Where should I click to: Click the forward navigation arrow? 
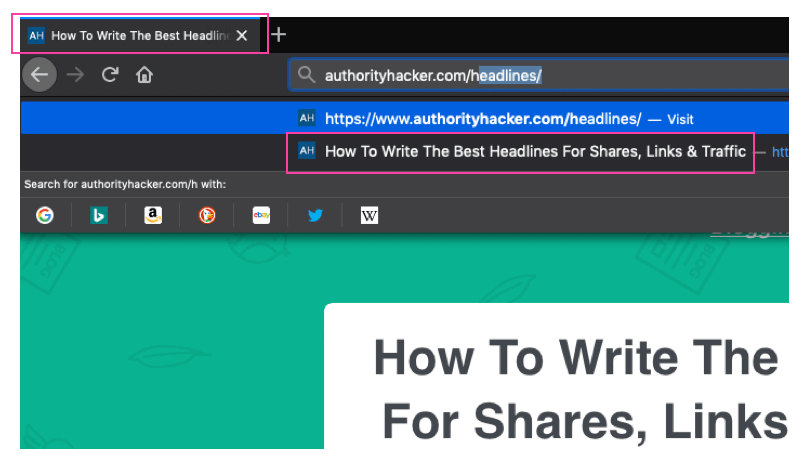75,75
